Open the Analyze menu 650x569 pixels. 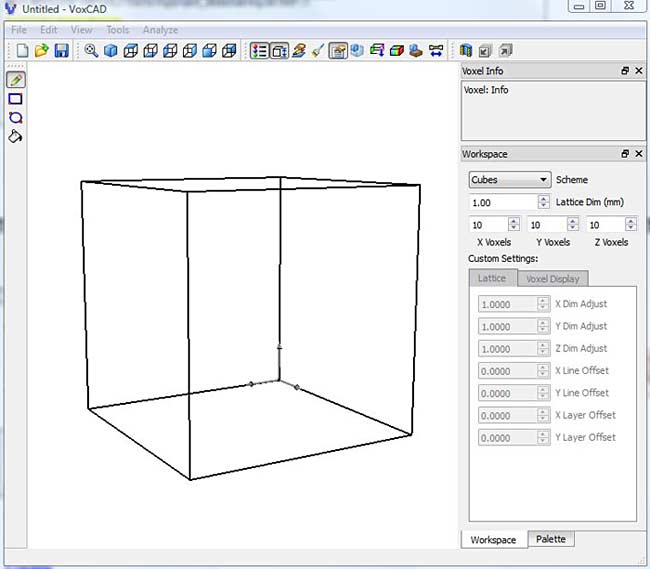pyautogui.click(x=160, y=30)
